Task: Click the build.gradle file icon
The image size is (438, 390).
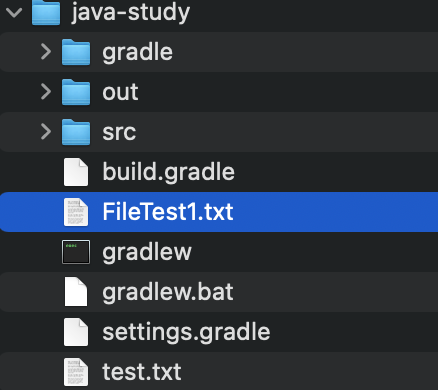Action: click(76, 172)
